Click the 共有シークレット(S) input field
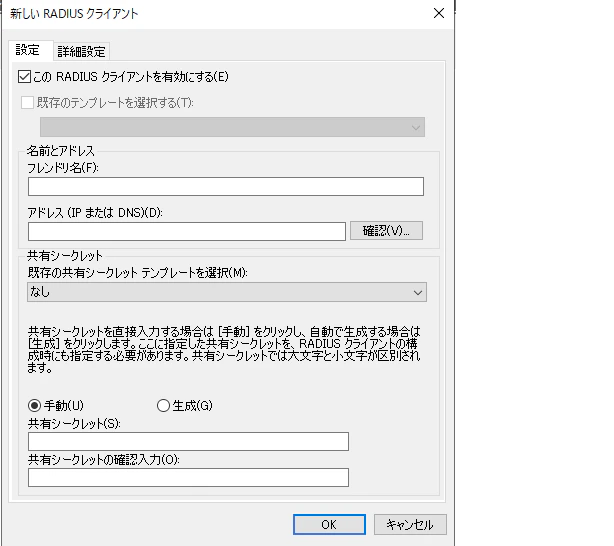The width and height of the screenshot is (614, 546). tap(188, 442)
